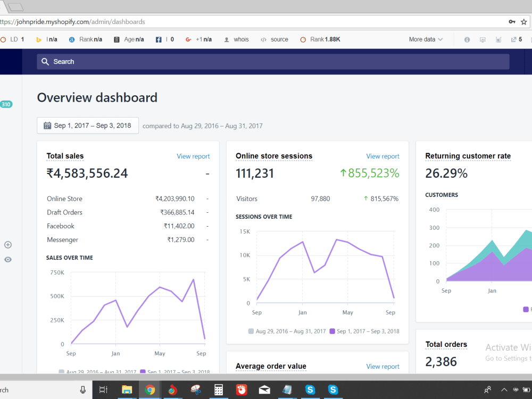The image size is (532, 399).
Task: Show hidden tray icons chevron
Action: tap(504, 390)
